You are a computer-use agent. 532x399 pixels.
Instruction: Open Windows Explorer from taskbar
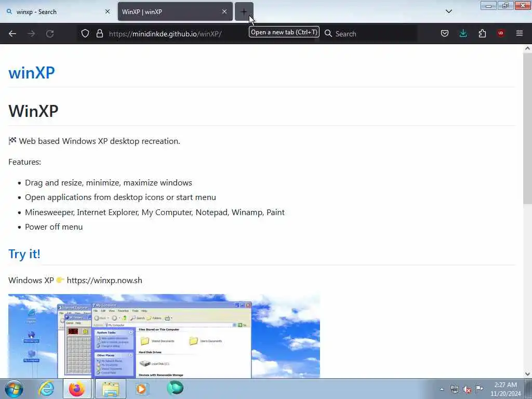(111, 389)
